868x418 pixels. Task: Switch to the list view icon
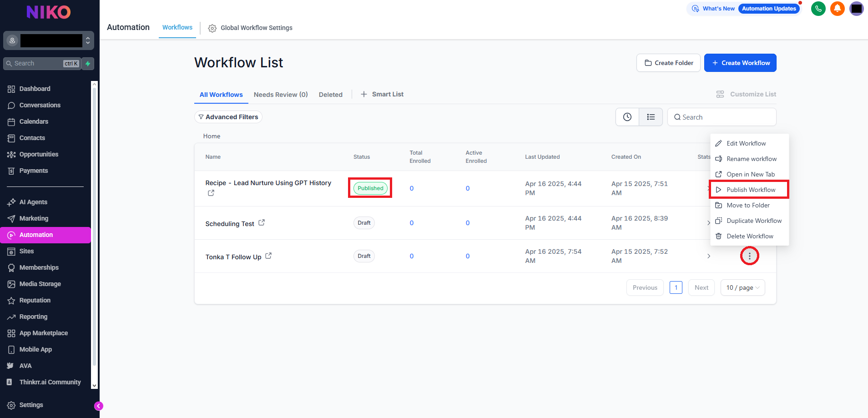point(651,117)
